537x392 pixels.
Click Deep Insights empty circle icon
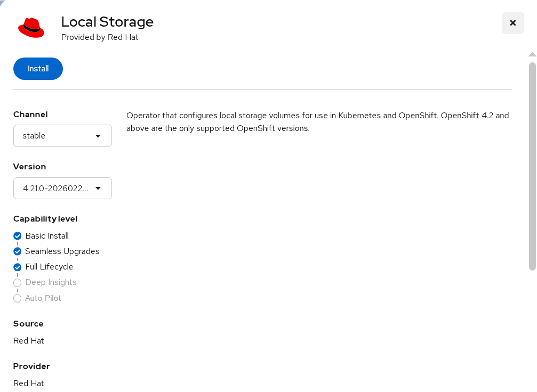tap(18, 283)
